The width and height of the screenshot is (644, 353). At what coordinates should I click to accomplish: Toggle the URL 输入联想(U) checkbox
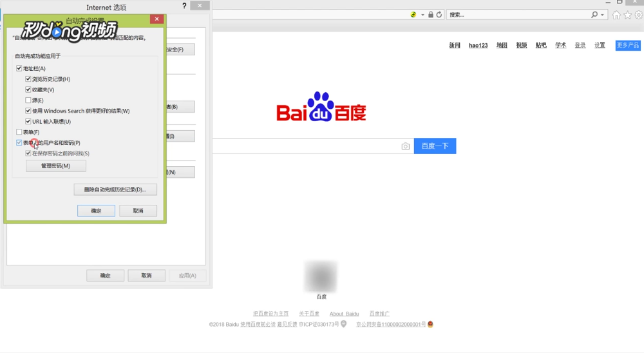point(28,122)
